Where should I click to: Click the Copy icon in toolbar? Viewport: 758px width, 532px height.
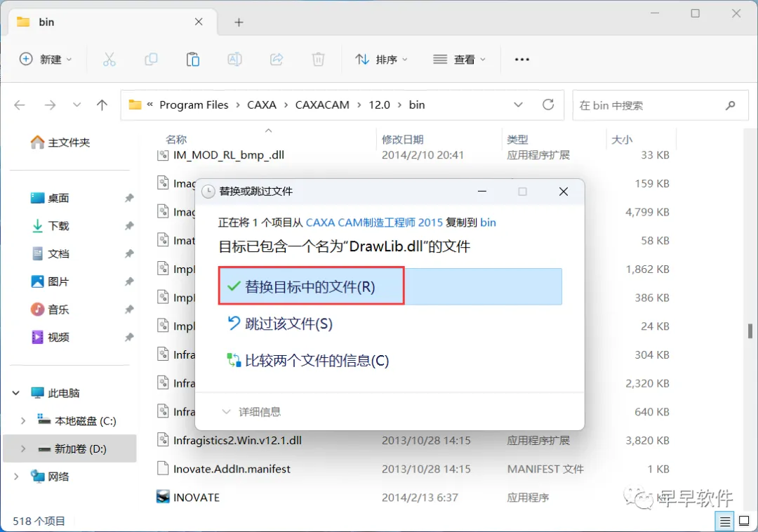point(152,60)
